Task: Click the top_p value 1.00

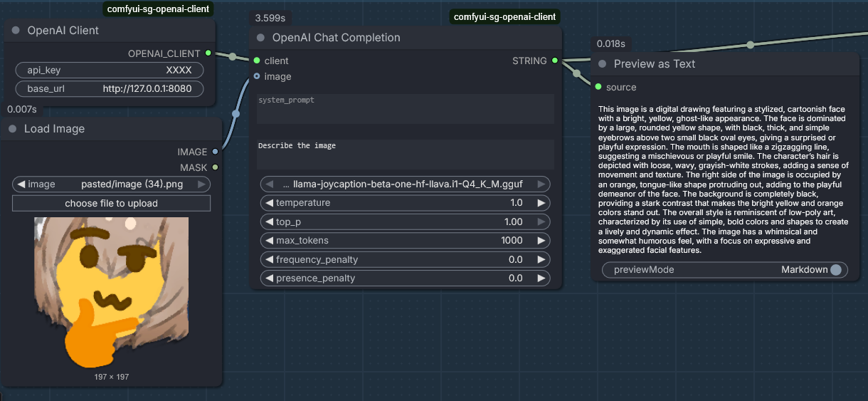Action: (514, 222)
